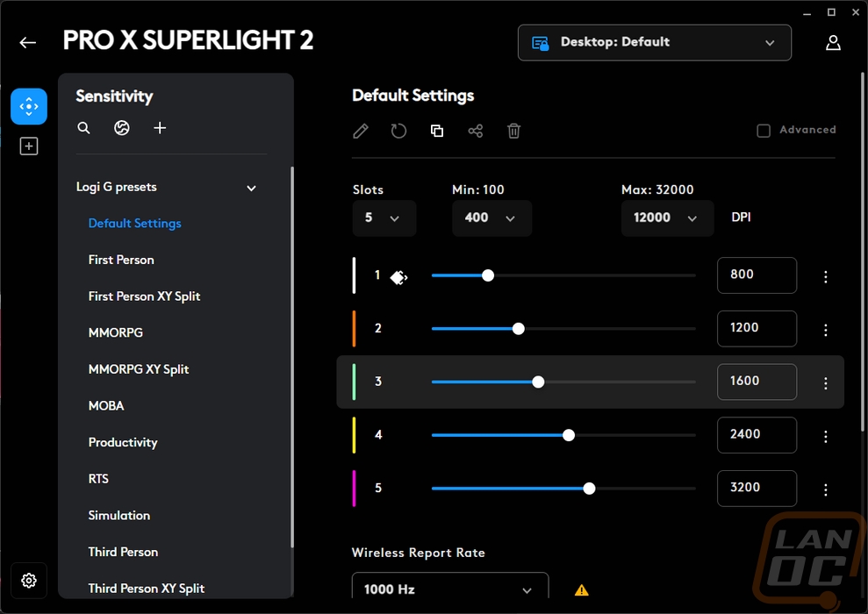Open the Sensitivity tab icon in left rail
The image size is (868, 614).
tap(29, 106)
